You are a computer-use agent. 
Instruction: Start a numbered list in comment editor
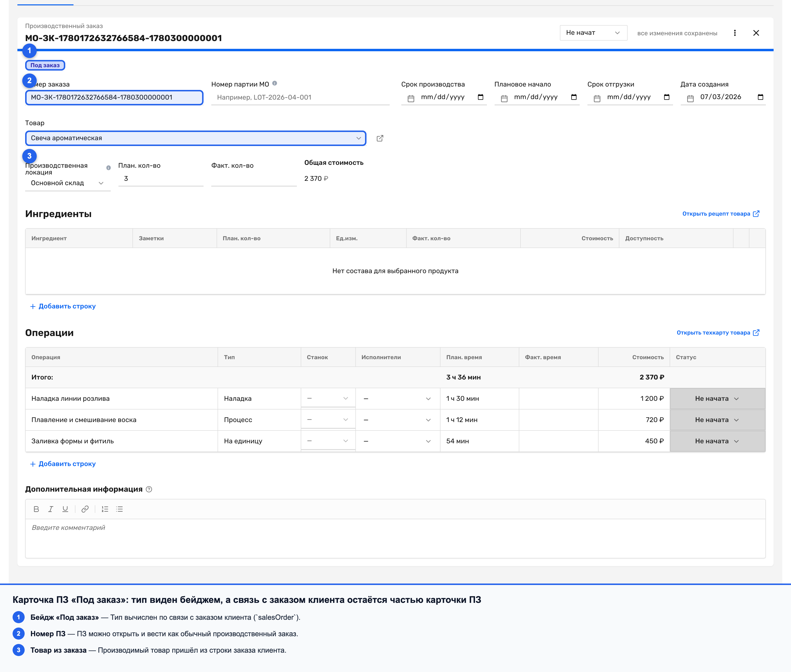[105, 509]
